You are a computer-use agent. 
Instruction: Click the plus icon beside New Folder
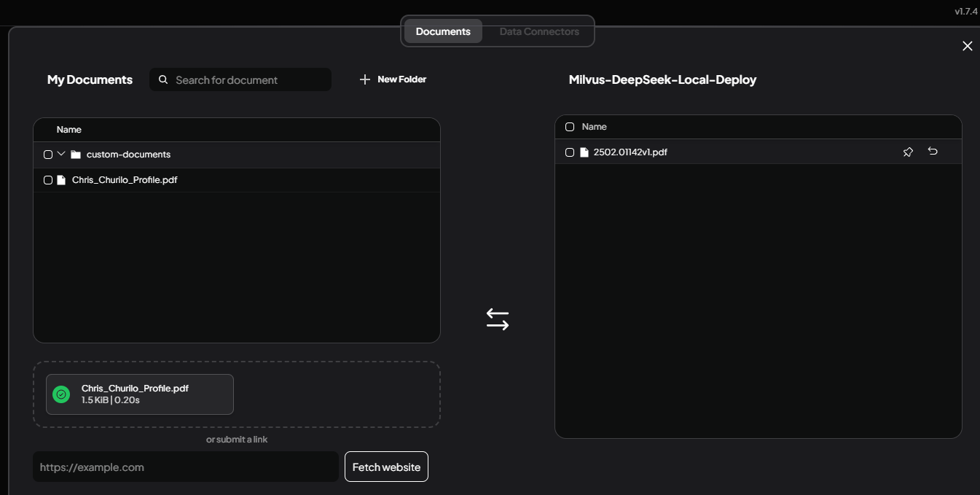(365, 79)
